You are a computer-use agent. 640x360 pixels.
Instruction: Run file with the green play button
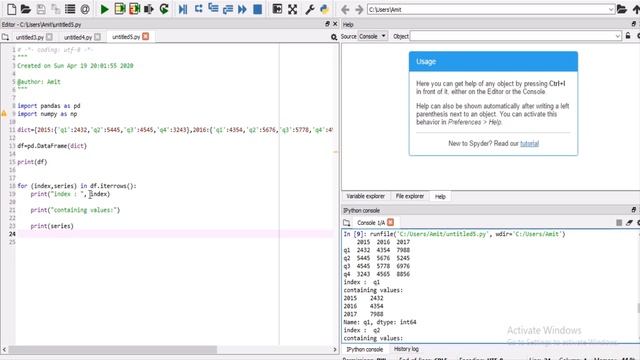[104, 9]
